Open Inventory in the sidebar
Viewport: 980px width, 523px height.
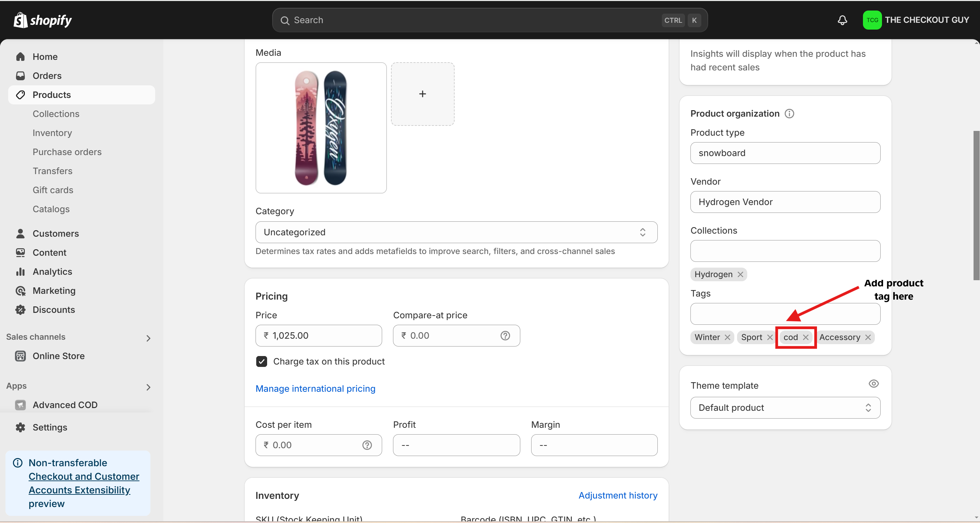tap(52, 133)
